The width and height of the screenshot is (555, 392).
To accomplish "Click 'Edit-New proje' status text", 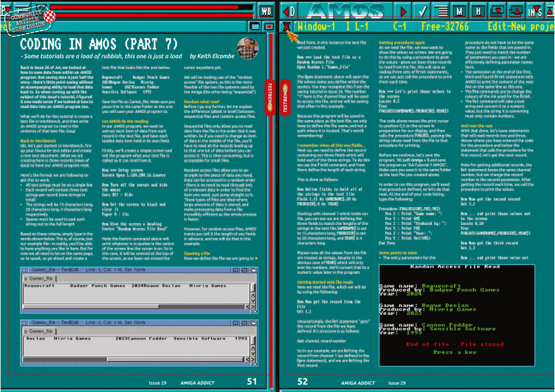I will coord(520,27).
